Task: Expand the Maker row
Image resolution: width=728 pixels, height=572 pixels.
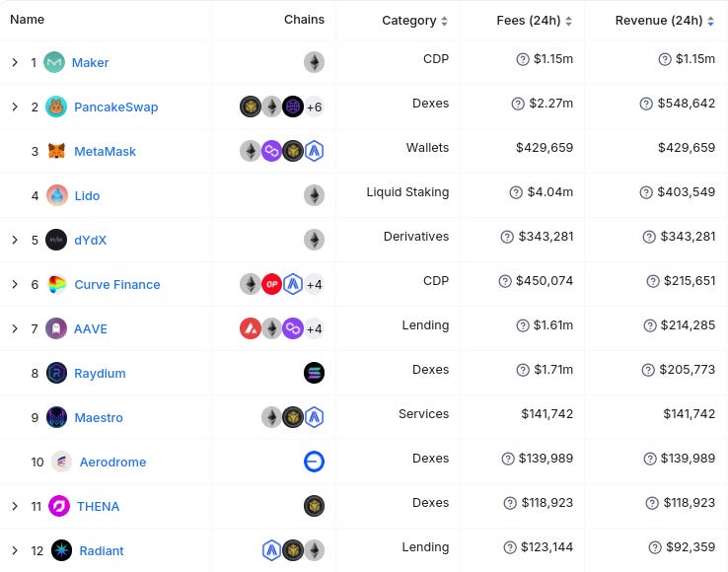Action: click(15, 62)
